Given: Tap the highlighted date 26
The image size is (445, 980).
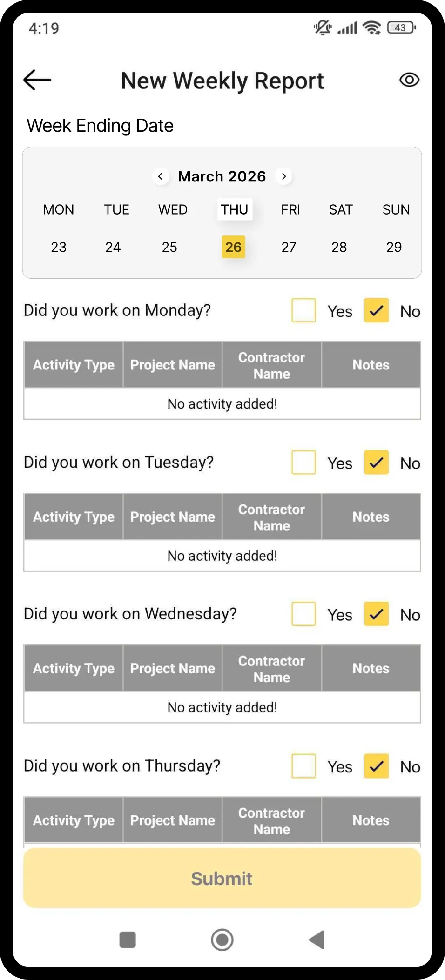Looking at the screenshot, I should (x=233, y=247).
